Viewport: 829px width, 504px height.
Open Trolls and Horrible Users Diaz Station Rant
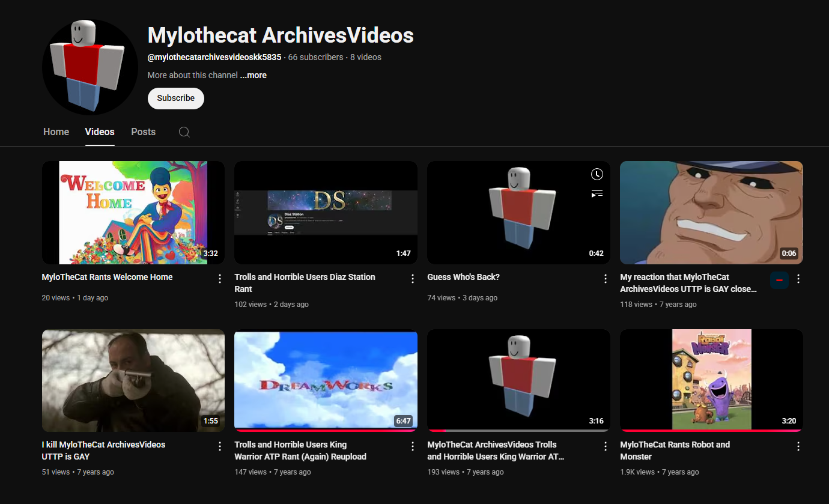tap(305, 283)
